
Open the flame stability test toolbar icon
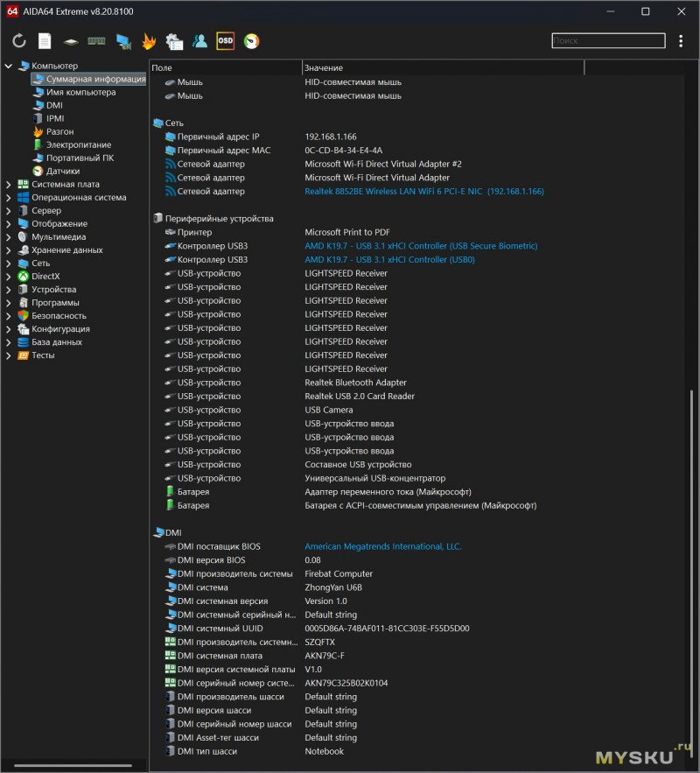[149, 41]
